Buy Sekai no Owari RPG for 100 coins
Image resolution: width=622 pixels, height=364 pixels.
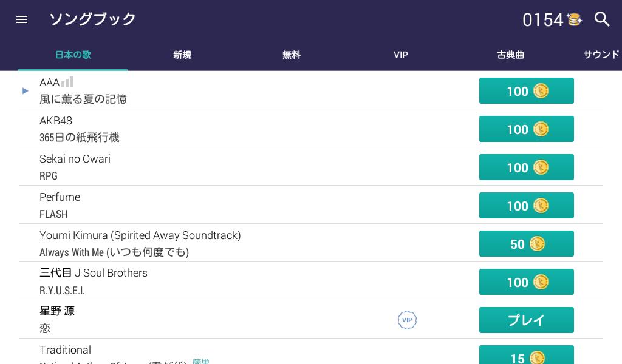(x=527, y=167)
